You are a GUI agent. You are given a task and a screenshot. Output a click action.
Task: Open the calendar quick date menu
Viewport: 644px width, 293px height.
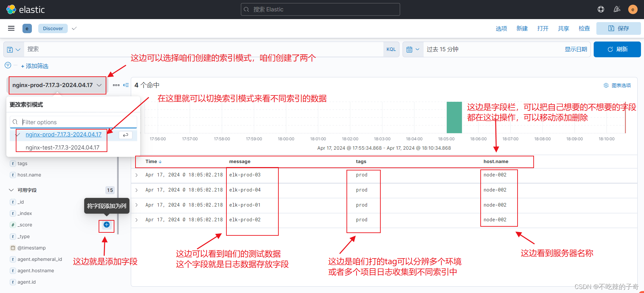(x=413, y=50)
